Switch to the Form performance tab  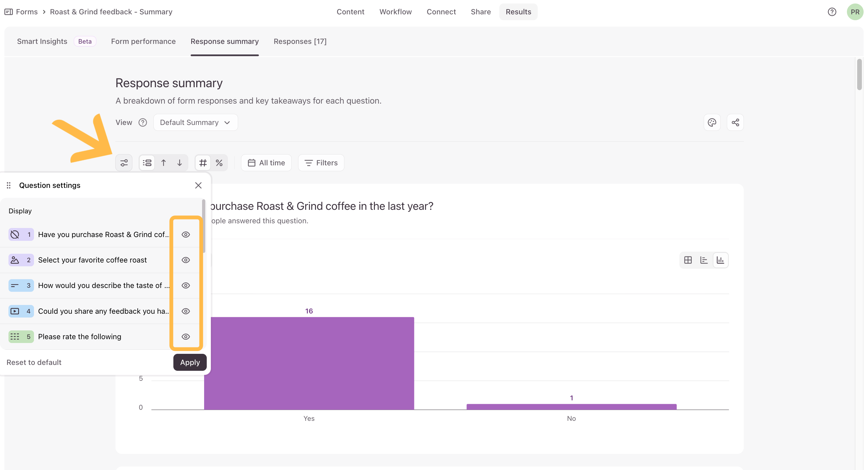click(x=143, y=42)
